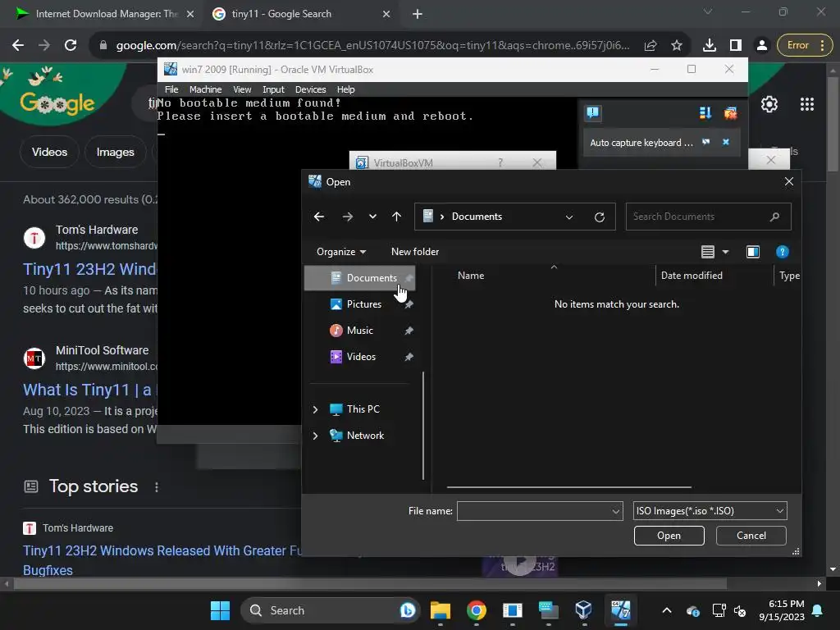840x630 pixels.
Task: Open the View menu in VirtualBox
Action: pyautogui.click(x=242, y=89)
